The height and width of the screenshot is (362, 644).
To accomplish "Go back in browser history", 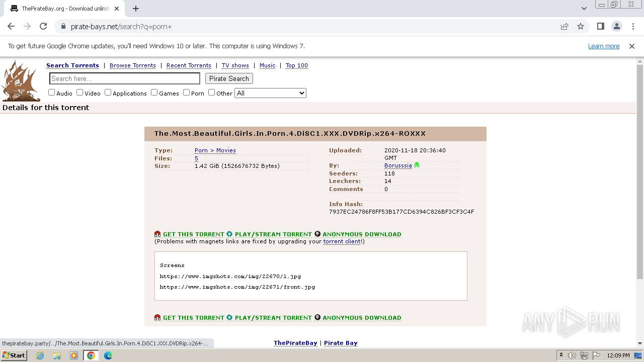I will click(x=11, y=27).
